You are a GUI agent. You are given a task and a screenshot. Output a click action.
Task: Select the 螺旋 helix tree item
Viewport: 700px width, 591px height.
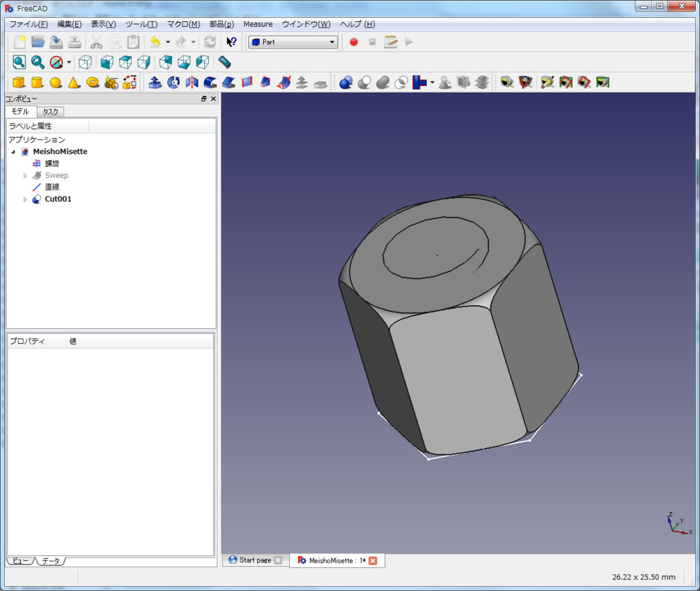52,163
